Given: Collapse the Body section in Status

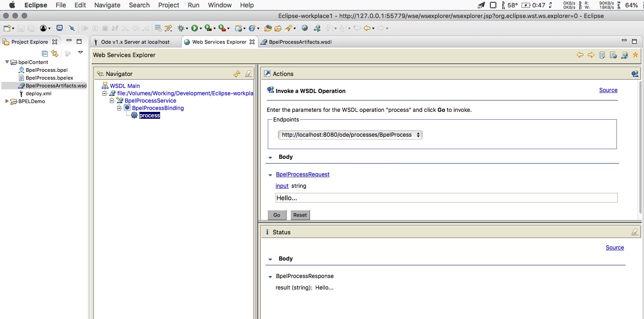Looking at the screenshot, I should point(270,259).
